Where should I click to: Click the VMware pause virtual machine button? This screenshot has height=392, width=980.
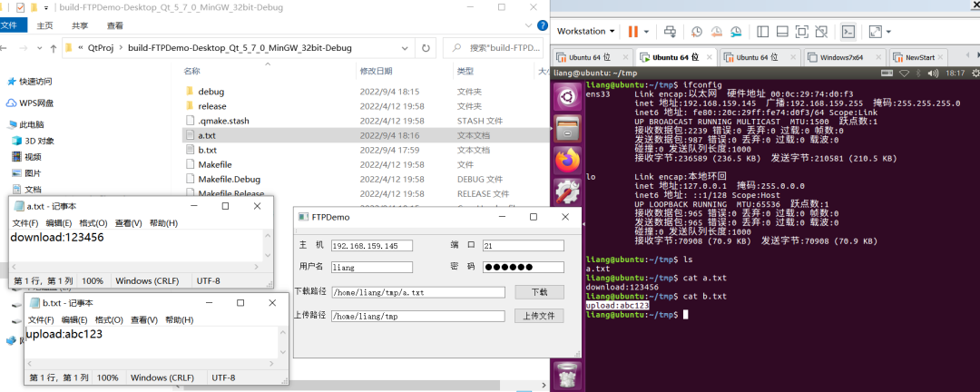pos(633,31)
